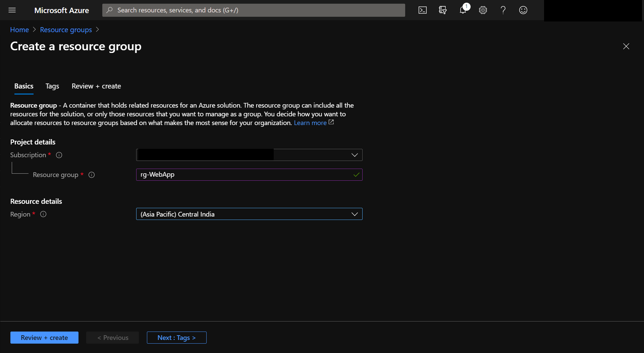Click the Next : Tags button
The height and width of the screenshot is (353, 644).
(x=176, y=338)
